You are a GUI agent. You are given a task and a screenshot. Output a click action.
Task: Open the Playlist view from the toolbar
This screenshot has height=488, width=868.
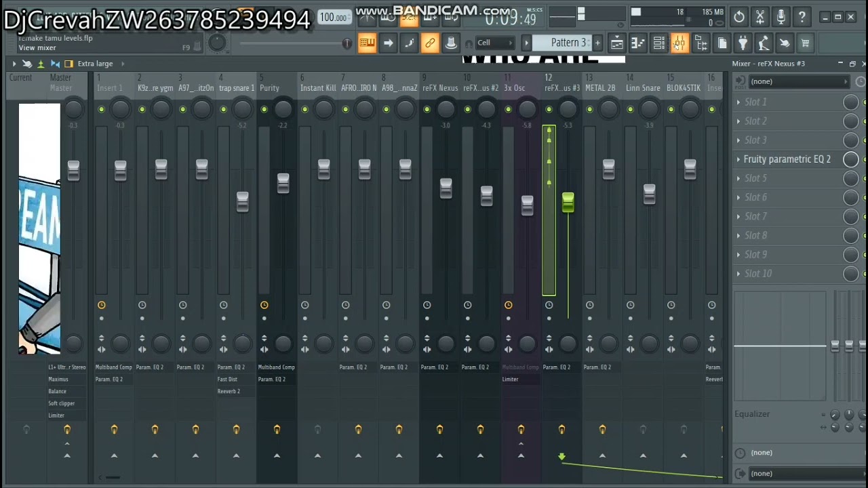pos(616,43)
